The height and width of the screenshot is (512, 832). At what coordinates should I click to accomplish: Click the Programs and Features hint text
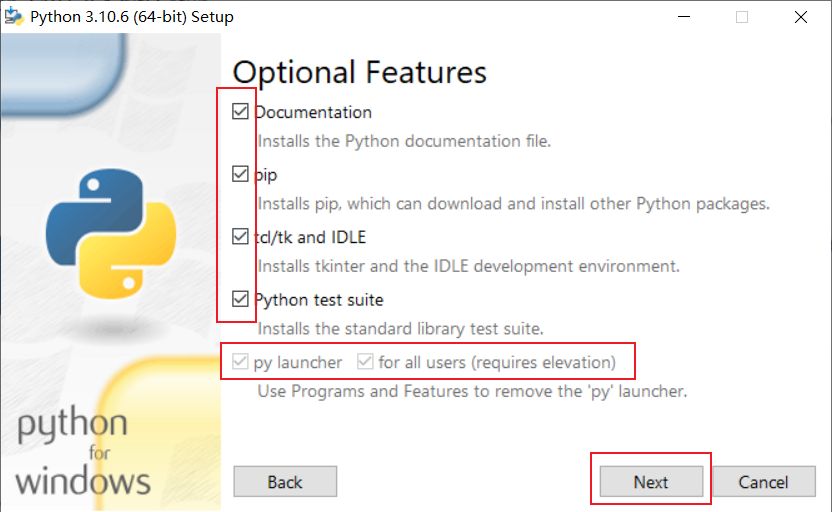pos(472,391)
